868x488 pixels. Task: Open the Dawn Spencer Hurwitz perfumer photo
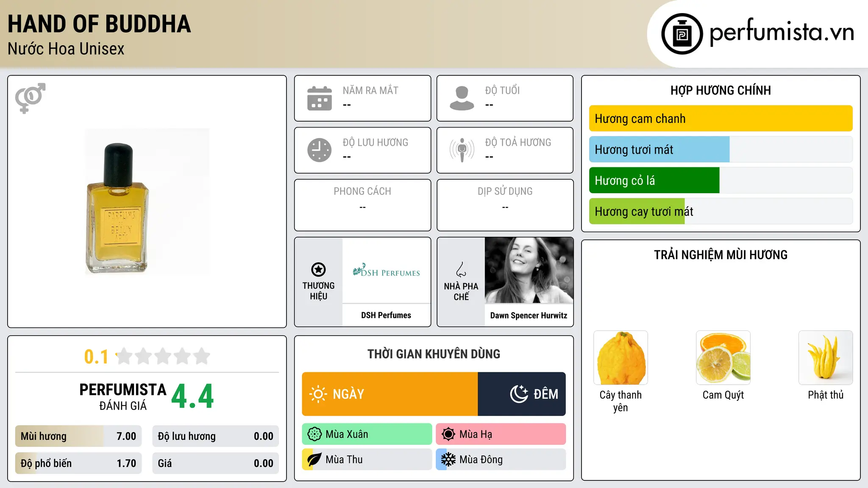[529, 270]
